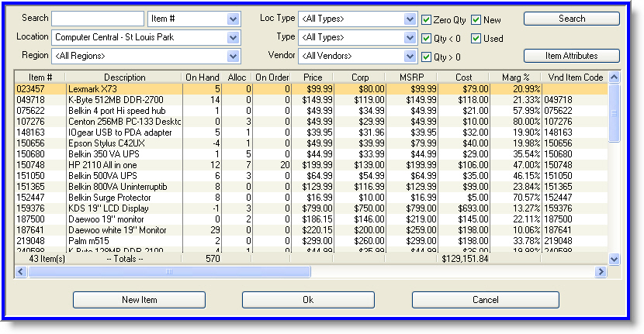Click vendor item code 219048
The height and width of the screenshot is (334, 644).
[558, 241]
